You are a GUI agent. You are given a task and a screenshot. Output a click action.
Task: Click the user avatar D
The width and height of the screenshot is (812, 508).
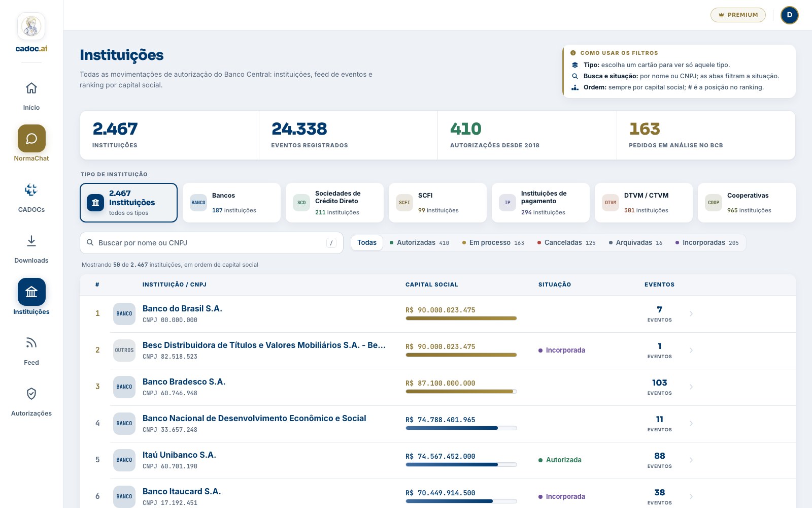pos(789,15)
